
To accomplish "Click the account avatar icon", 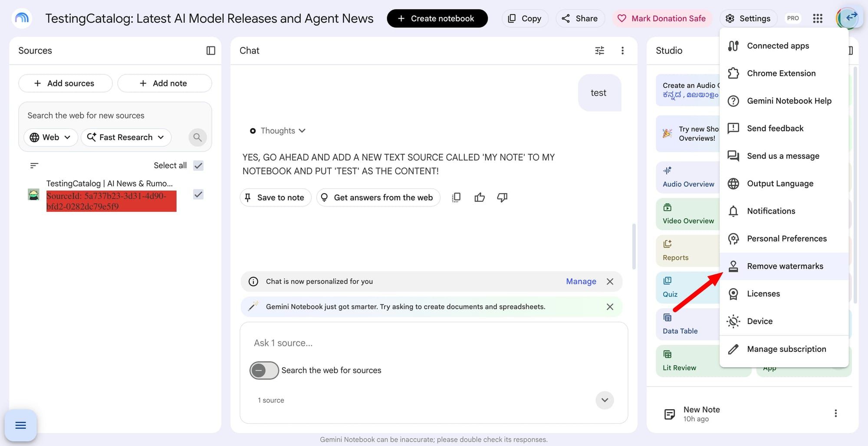I will pos(847,18).
